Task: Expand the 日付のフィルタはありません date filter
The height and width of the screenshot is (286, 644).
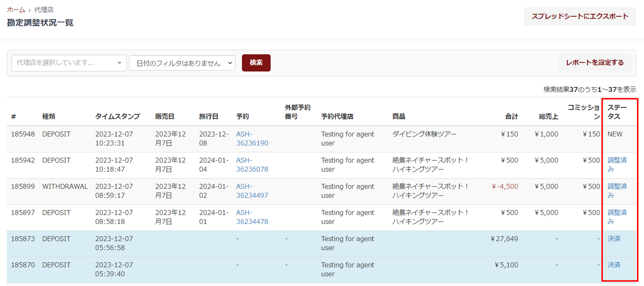Action: tap(182, 63)
